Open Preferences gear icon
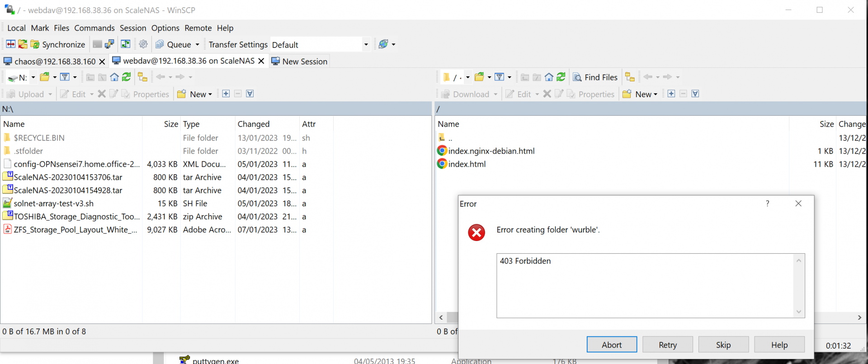This screenshot has height=364, width=868. [143, 44]
